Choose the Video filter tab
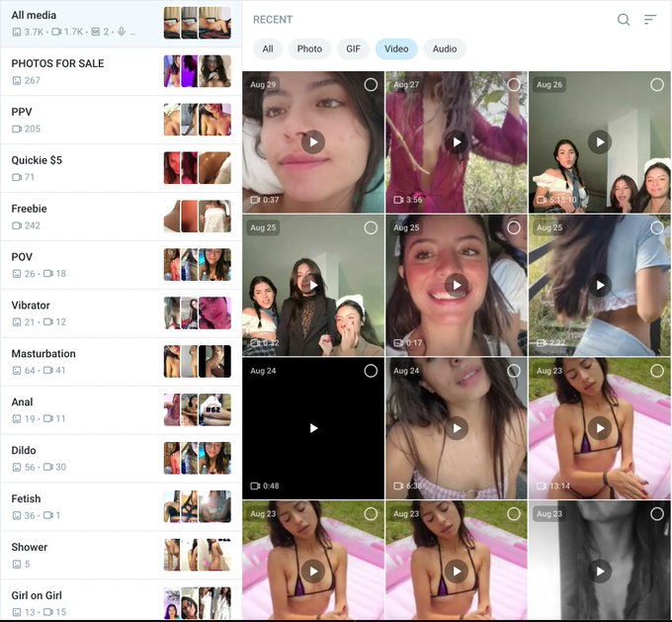 pyautogui.click(x=396, y=48)
